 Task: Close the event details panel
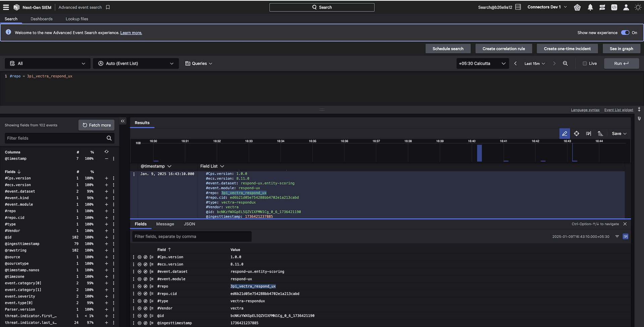click(x=625, y=224)
